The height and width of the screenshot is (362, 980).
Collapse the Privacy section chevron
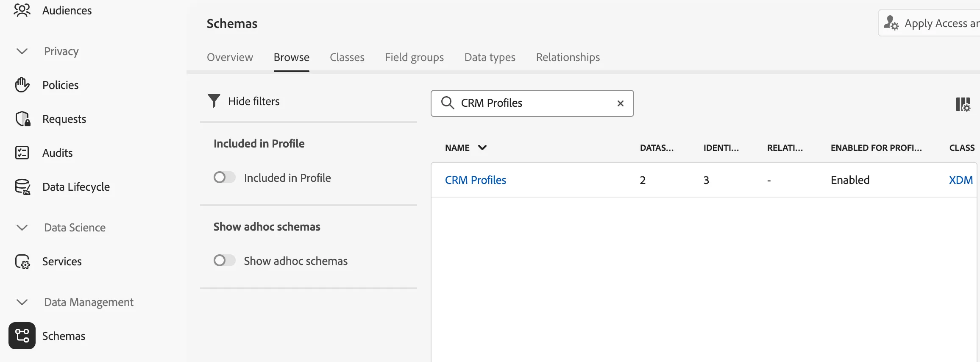pos(22,51)
